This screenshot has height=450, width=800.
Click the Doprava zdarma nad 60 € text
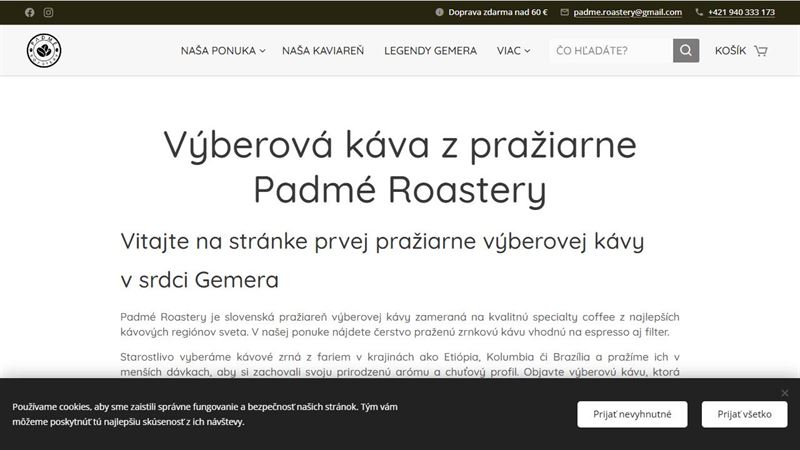tap(497, 12)
